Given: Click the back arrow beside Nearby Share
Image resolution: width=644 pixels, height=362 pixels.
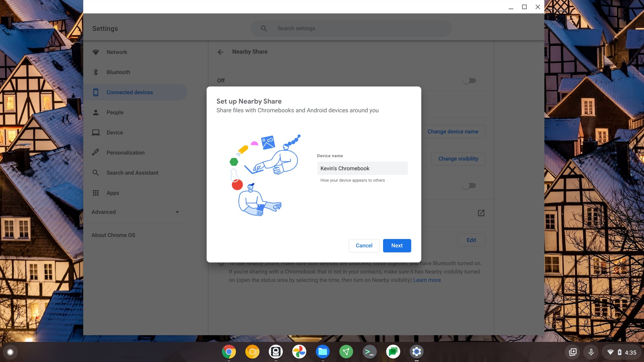Looking at the screenshot, I should click(x=220, y=52).
